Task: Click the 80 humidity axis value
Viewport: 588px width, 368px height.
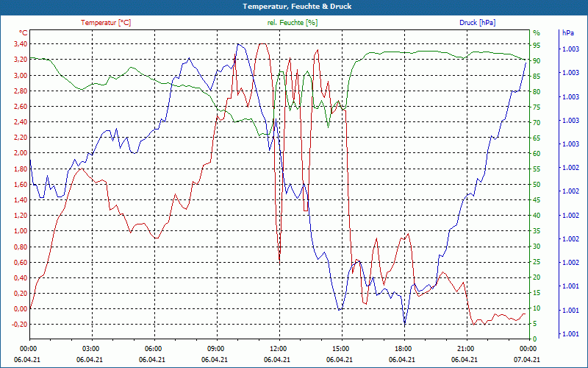Action: (537, 91)
